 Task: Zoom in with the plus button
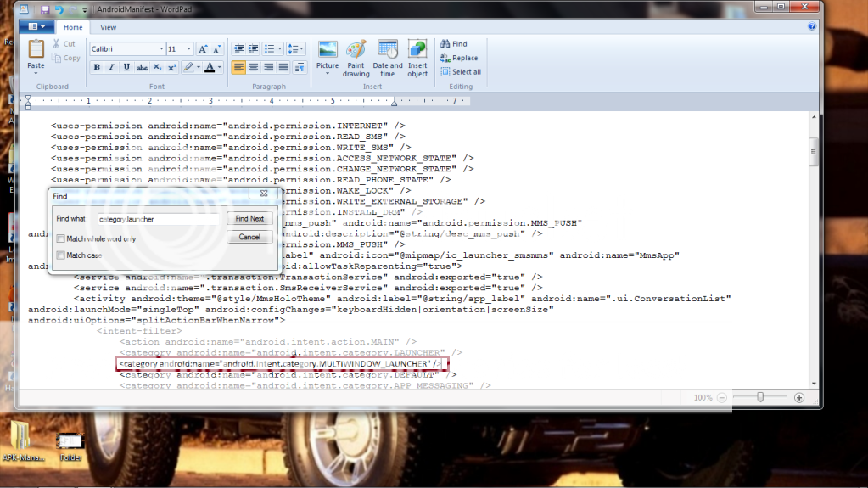pos(798,398)
